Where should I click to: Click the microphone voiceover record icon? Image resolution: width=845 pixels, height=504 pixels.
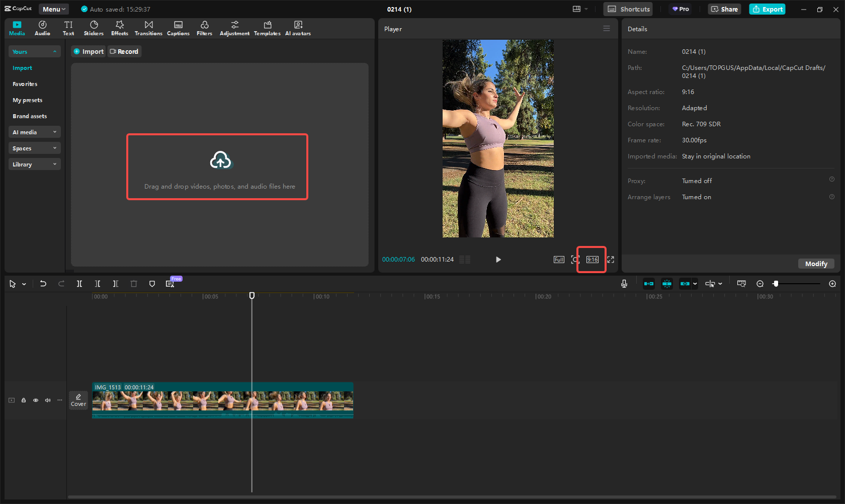pyautogui.click(x=624, y=284)
